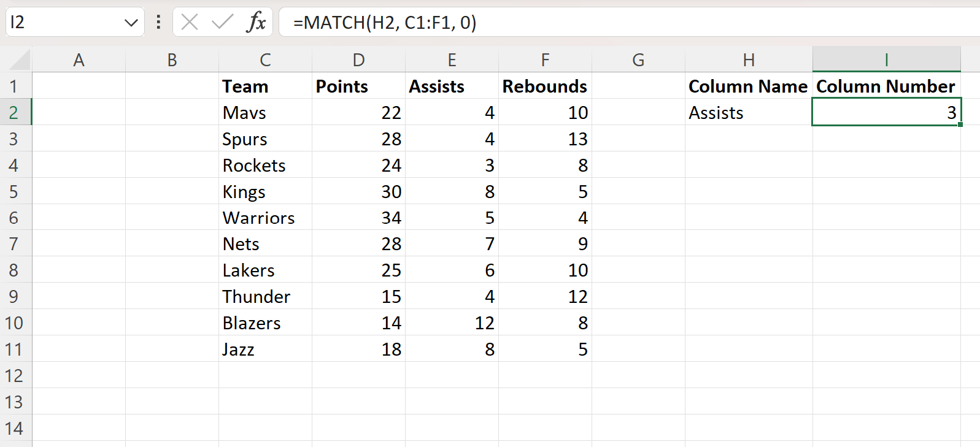Select column C header
The height and width of the screenshot is (447, 980).
[x=265, y=60]
